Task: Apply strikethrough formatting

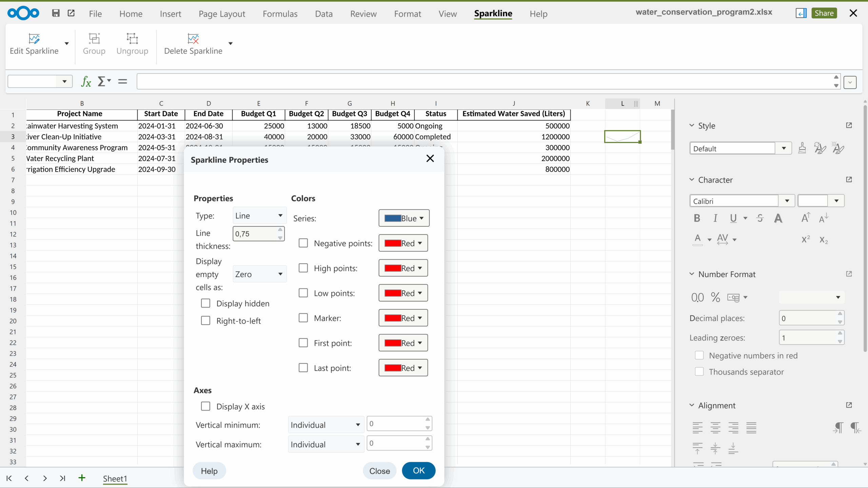Action: tap(759, 218)
